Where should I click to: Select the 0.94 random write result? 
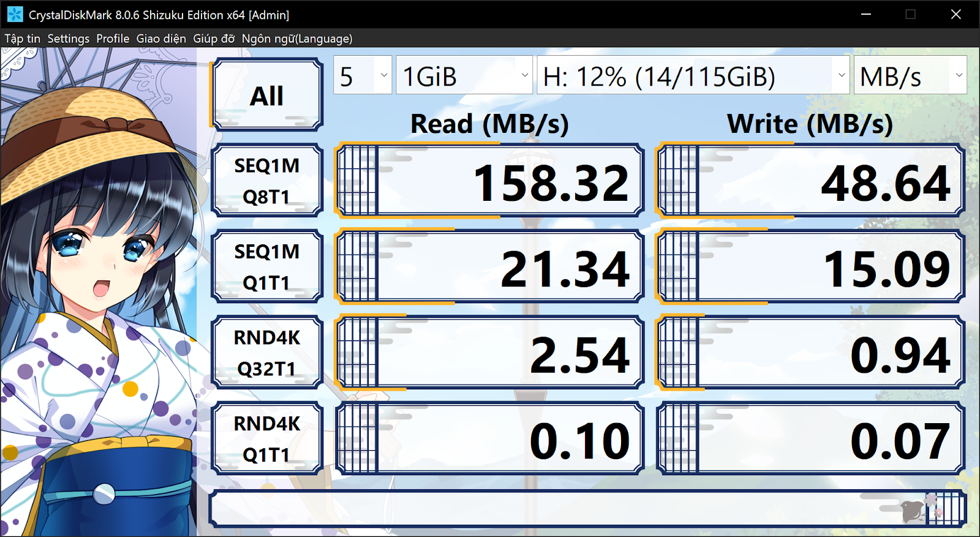pyautogui.click(x=810, y=353)
